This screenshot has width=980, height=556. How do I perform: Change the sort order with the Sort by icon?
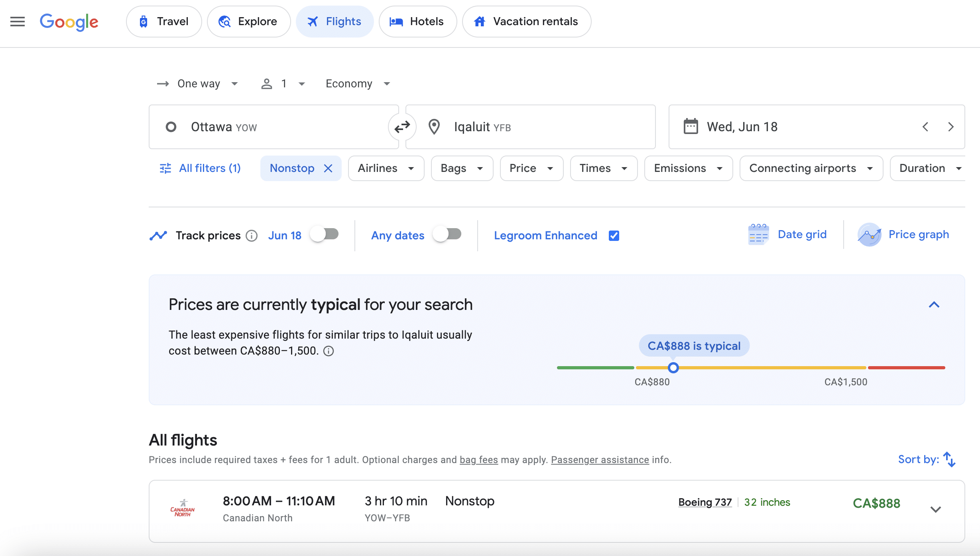click(949, 459)
